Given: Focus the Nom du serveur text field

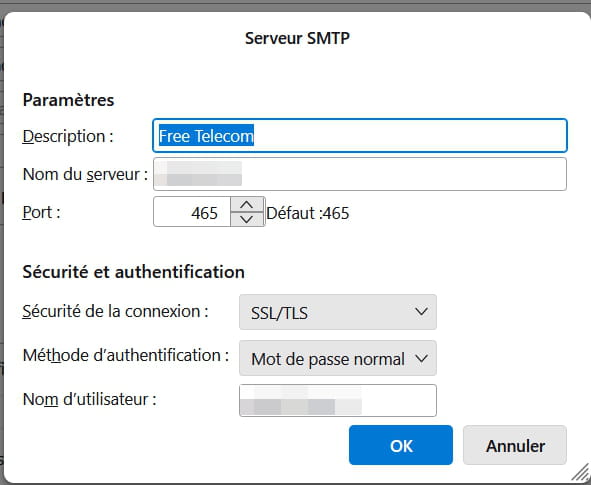Looking at the screenshot, I should [x=360, y=174].
